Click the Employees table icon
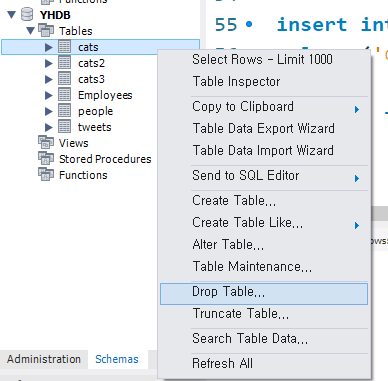388x381 pixels. tap(64, 95)
